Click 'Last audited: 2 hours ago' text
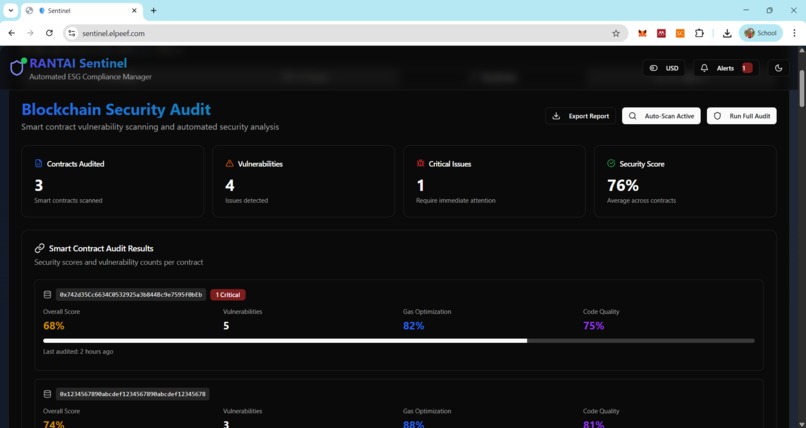The width and height of the screenshot is (806, 428). tap(78, 351)
